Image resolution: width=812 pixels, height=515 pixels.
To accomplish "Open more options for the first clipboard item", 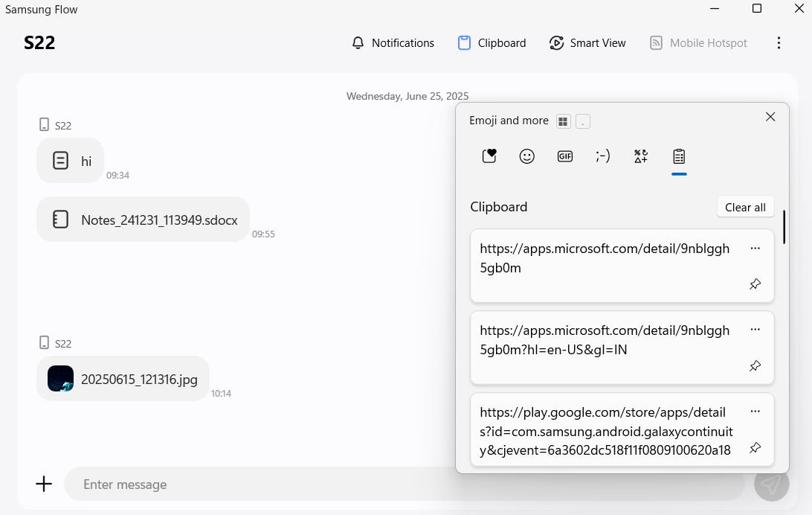I will pyautogui.click(x=755, y=248).
